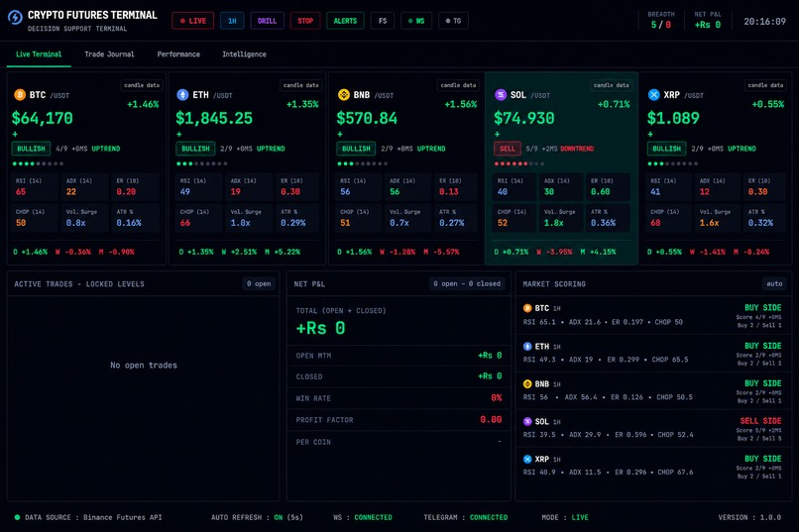799x532 pixels.
Task: Click the SOL coin icon in SOL card
Action: [x=501, y=95]
